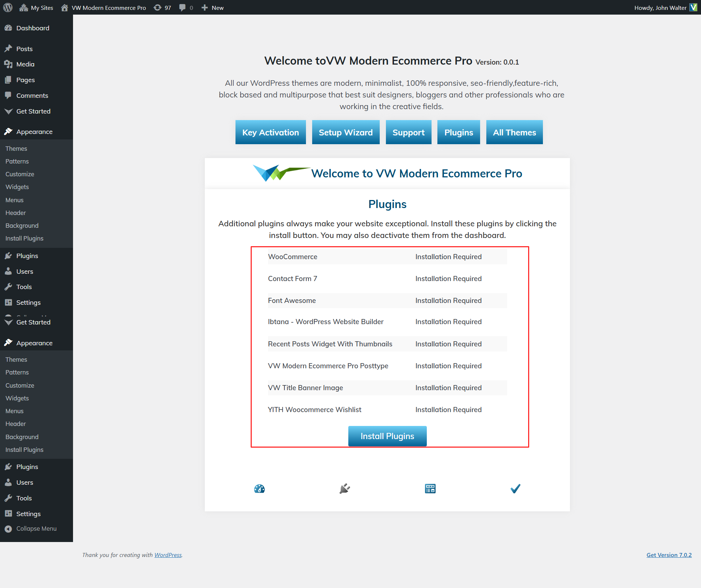Click the lower Plugins plug icon in sidebar
Image resolution: width=701 pixels, height=588 pixels.
tap(8, 467)
